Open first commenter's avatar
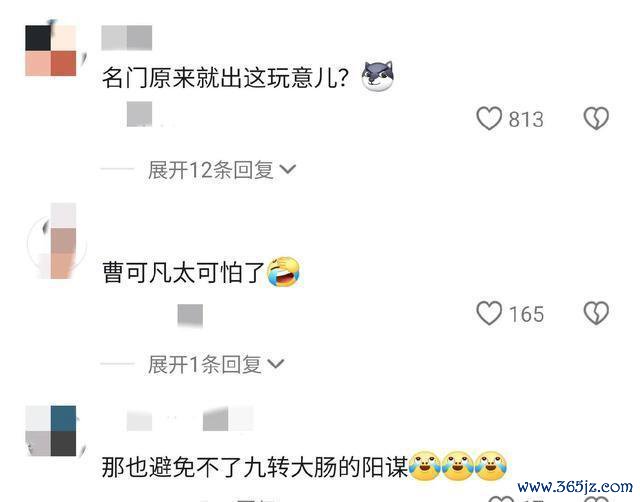640x502 pixels. click(53, 50)
